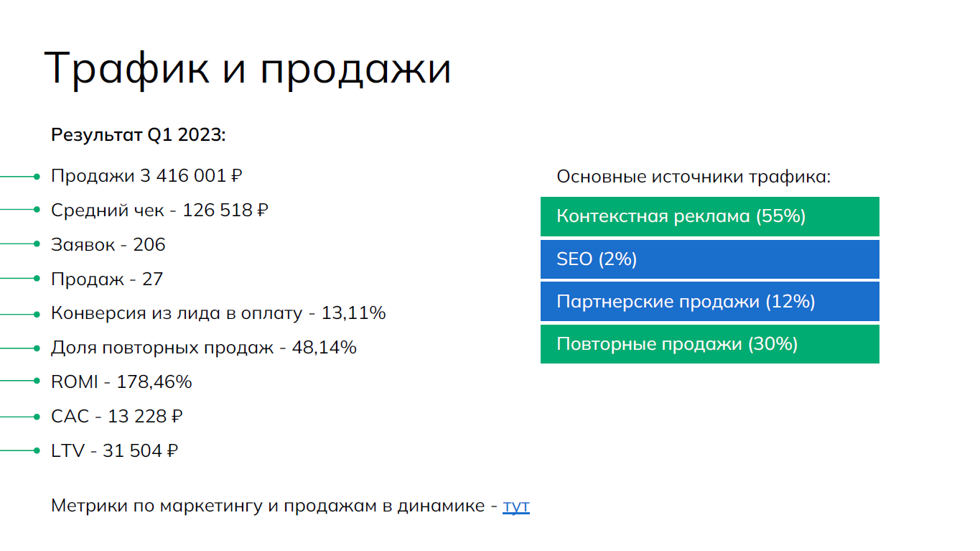This screenshot has height=551, width=980.
Task: Select the "Результат Q1 2023:" heading
Action: [139, 134]
